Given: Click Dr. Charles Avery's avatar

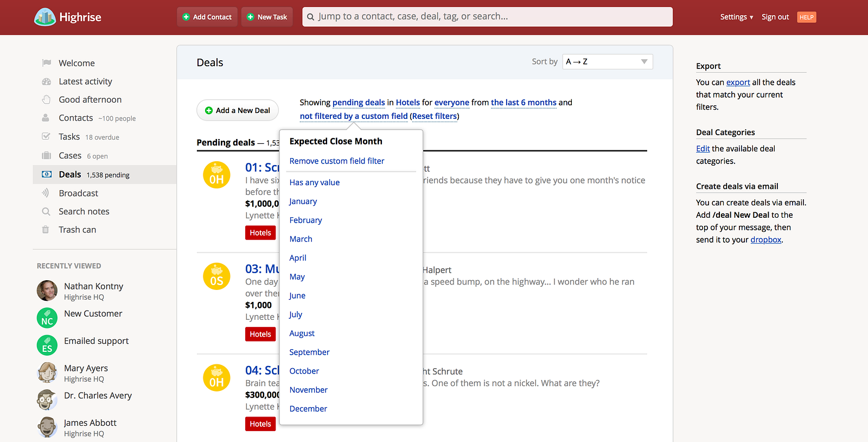Looking at the screenshot, I should coord(47,400).
